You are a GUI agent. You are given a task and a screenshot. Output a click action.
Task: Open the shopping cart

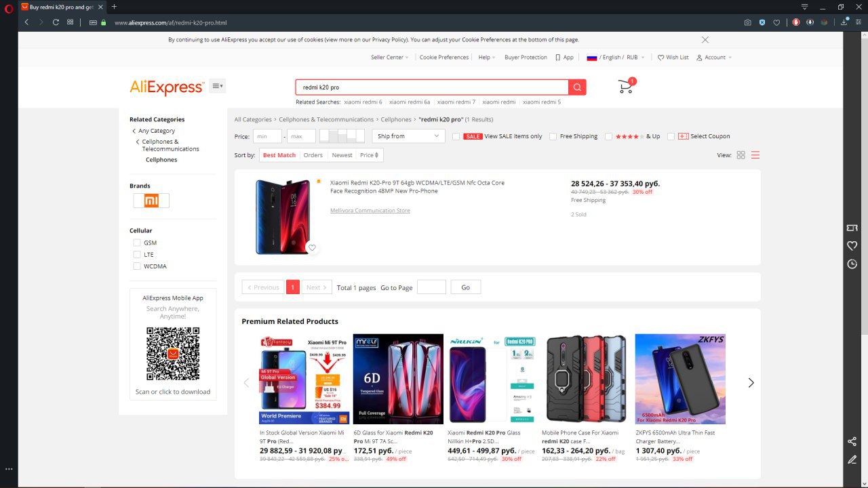626,86
